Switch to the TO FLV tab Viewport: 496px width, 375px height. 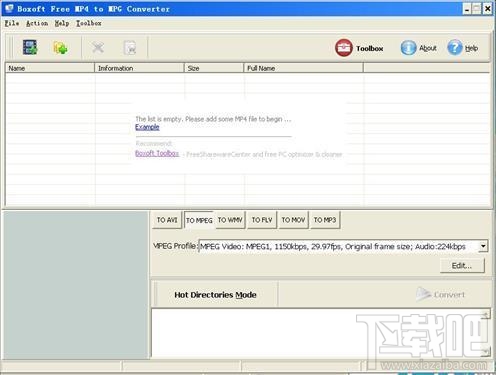tap(262, 220)
